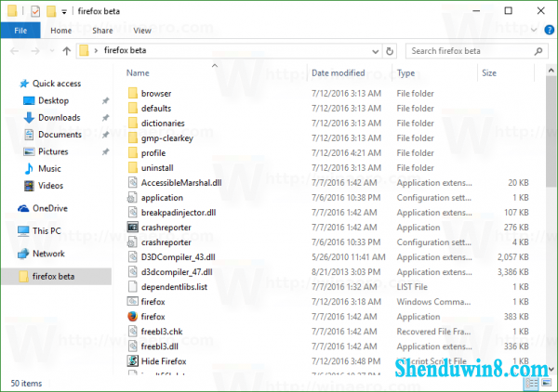Click the address bar breadcrumb chevron
This screenshot has height=392, width=558.
(96, 51)
